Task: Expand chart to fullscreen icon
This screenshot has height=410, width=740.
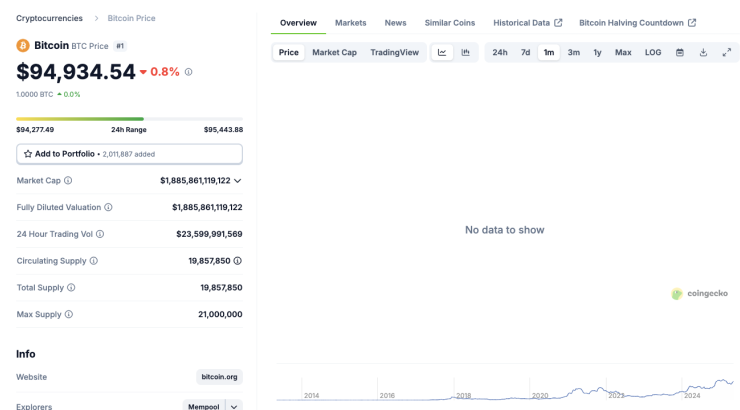Action: tap(727, 52)
